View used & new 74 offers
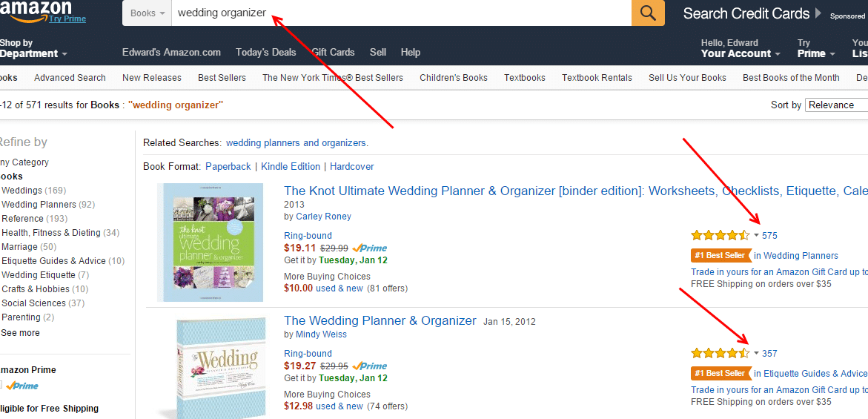868x419 pixels. click(x=339, y=406)
